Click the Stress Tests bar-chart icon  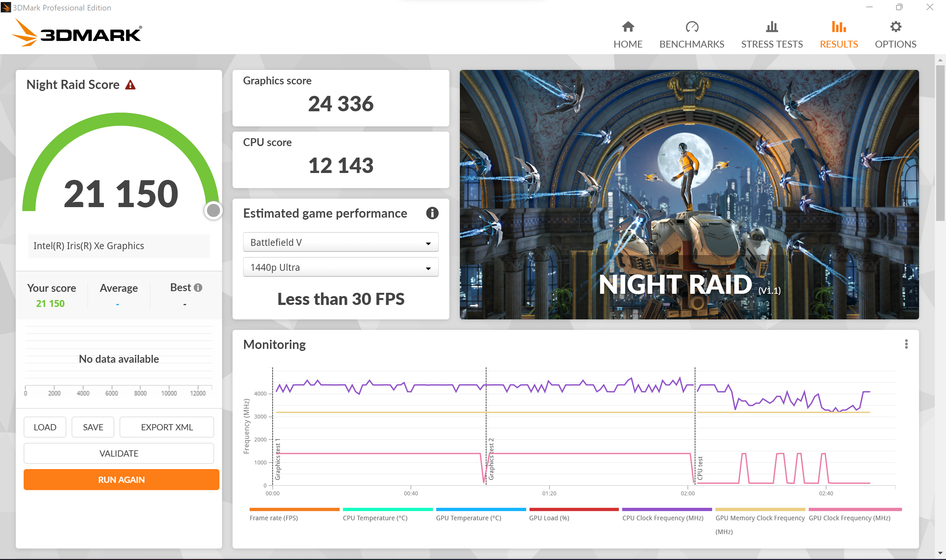(x=772, y=27)
